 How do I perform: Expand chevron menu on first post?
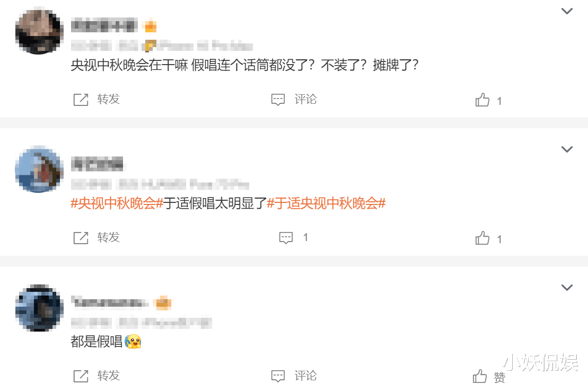(567, 11)
